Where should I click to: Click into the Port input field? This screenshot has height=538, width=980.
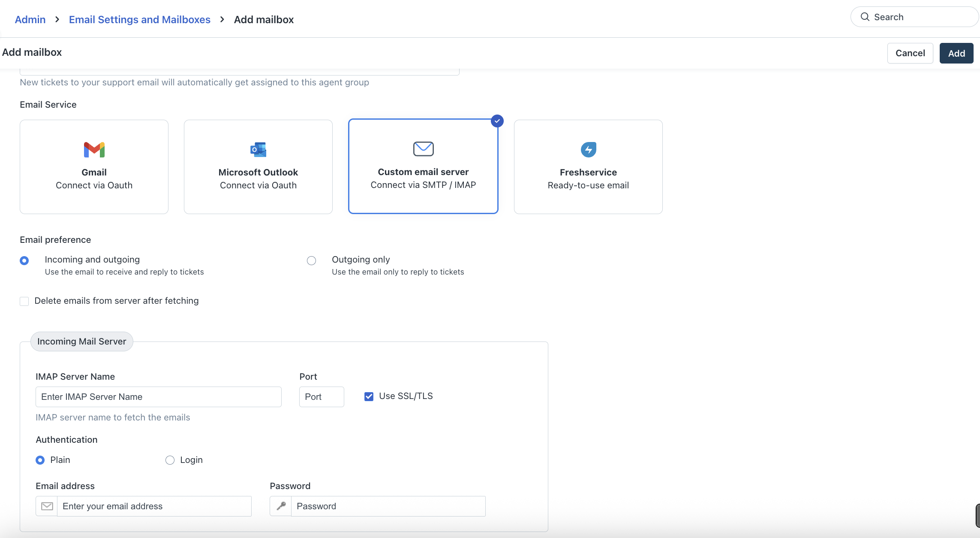[x=321, y=397]
